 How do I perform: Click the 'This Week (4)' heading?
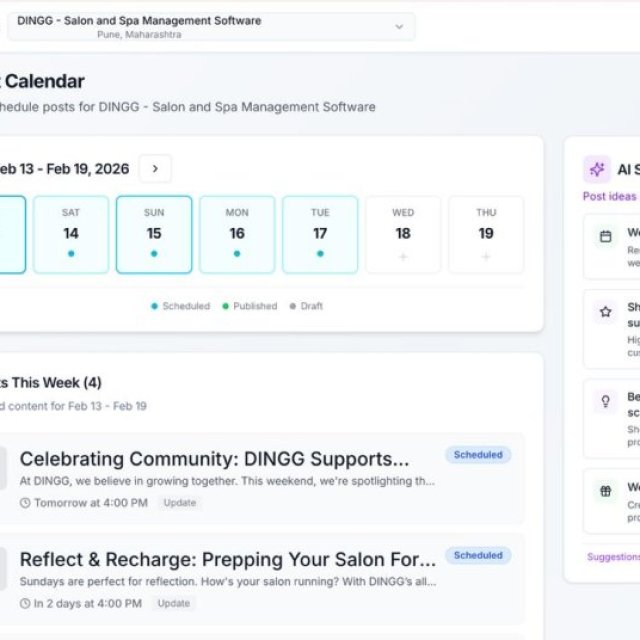(51, 383)
